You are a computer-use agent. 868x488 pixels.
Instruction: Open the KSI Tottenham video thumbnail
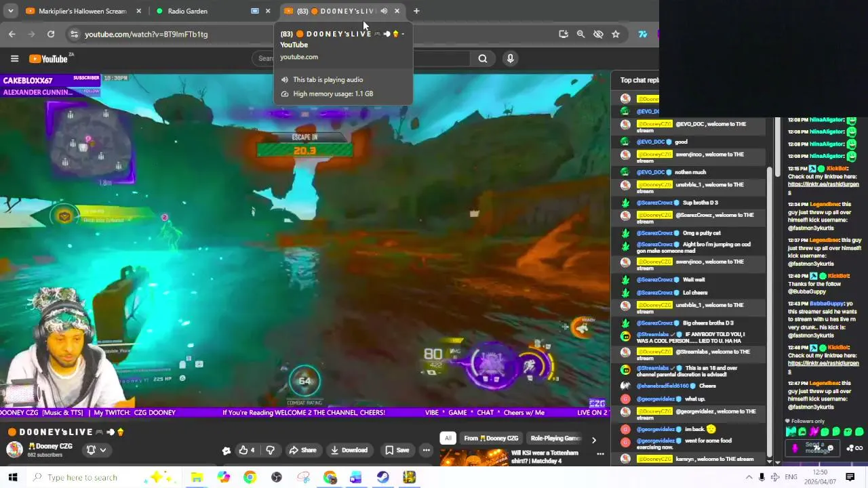(473, 458)
